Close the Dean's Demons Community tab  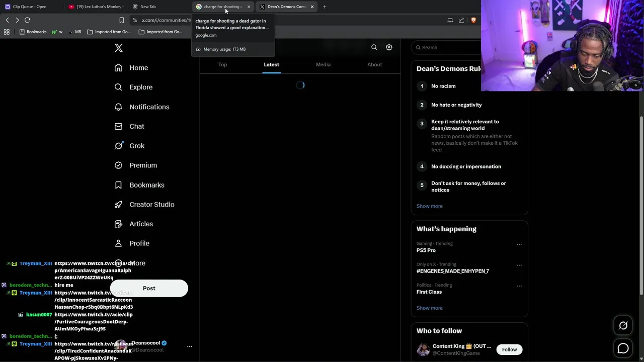(312, 7)
